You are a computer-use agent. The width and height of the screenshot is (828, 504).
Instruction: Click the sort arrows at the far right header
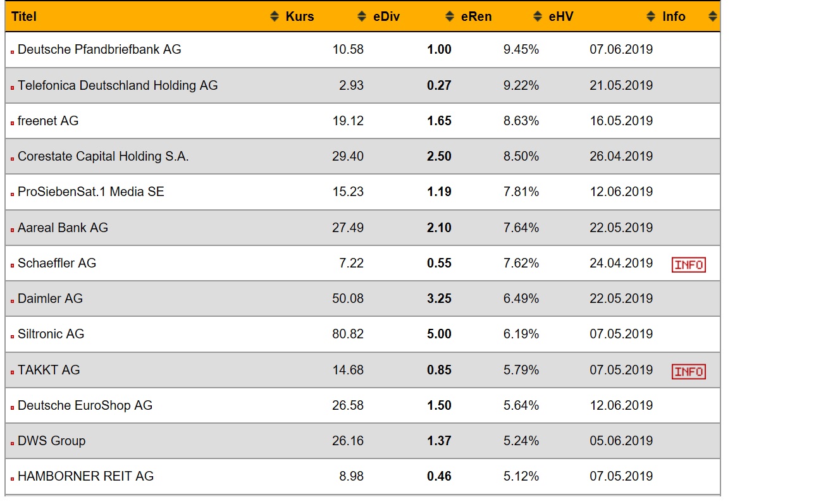(714, 16)
